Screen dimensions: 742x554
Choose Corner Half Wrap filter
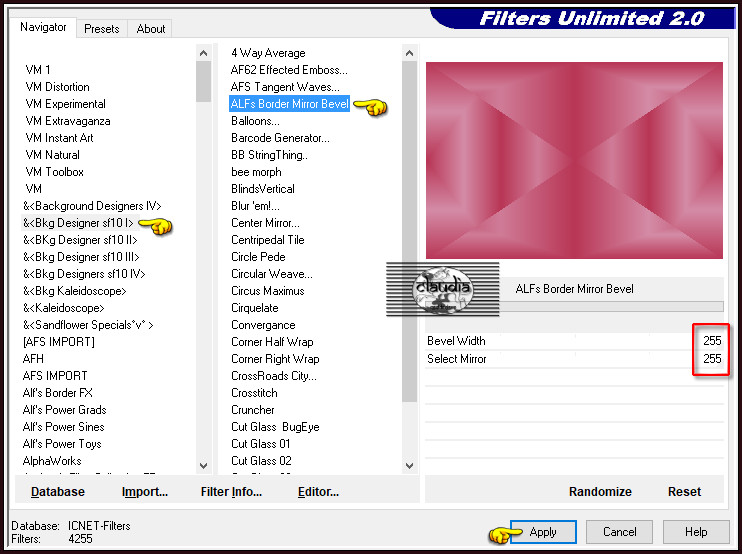click(272, 342)
